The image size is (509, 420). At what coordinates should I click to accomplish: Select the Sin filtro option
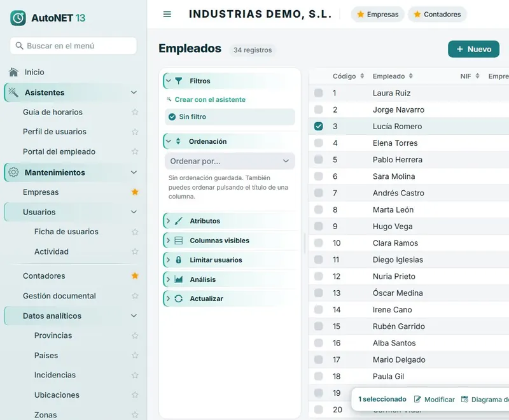coord(230,117)
